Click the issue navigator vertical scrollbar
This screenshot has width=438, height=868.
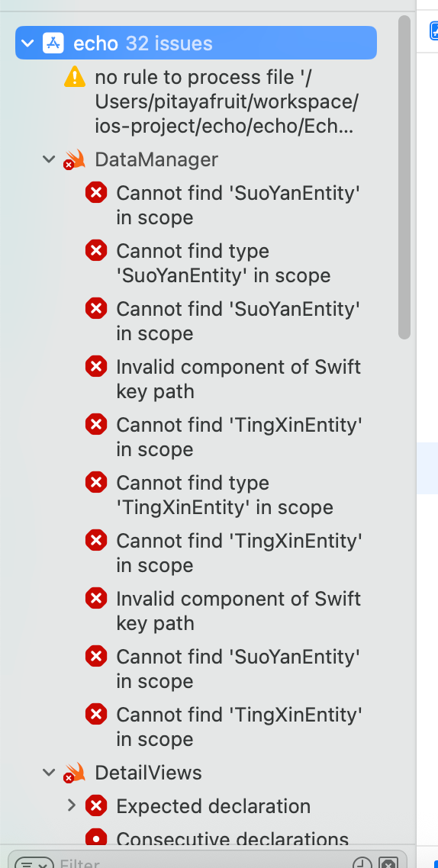tap(404, 177)
